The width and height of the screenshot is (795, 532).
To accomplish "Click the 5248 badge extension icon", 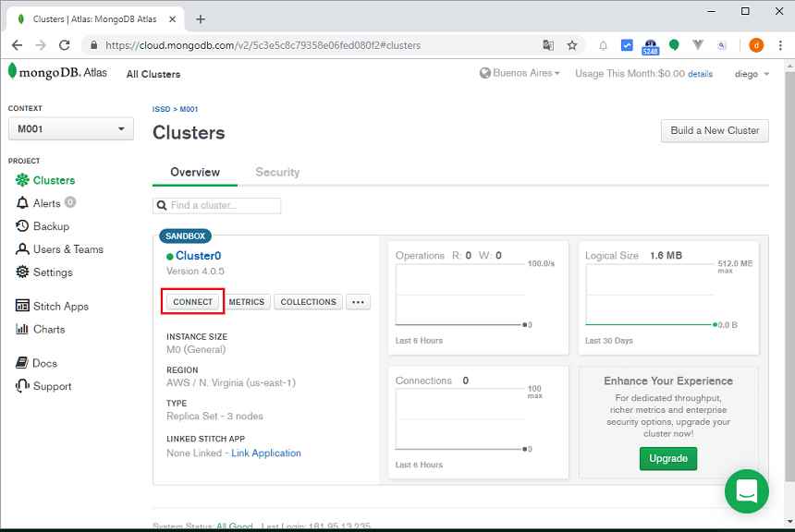I will [x=650, y=46].
